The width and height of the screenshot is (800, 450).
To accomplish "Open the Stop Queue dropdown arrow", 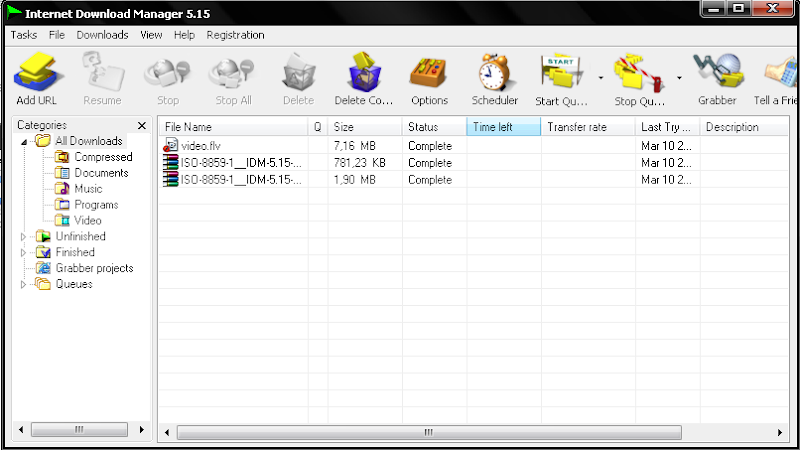I will [679, 78].
